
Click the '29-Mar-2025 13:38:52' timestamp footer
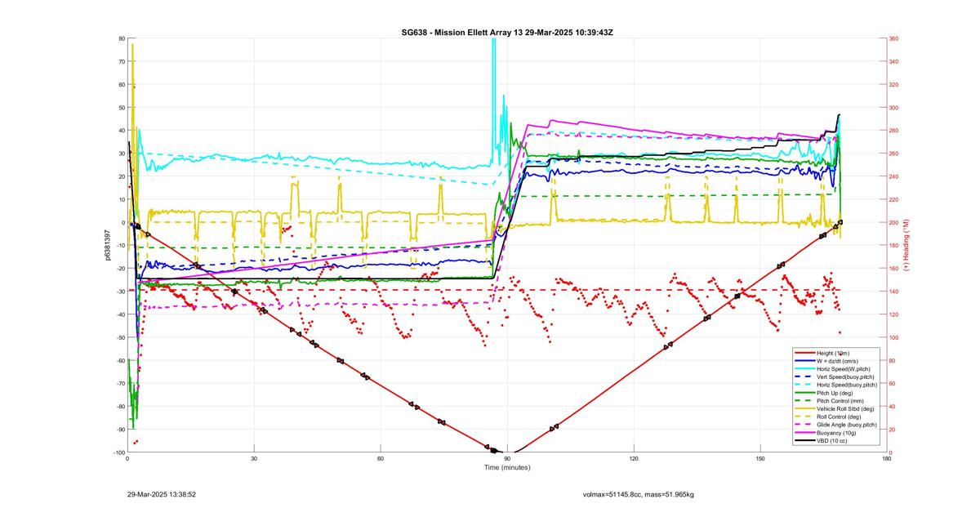(x=161, y=494)
